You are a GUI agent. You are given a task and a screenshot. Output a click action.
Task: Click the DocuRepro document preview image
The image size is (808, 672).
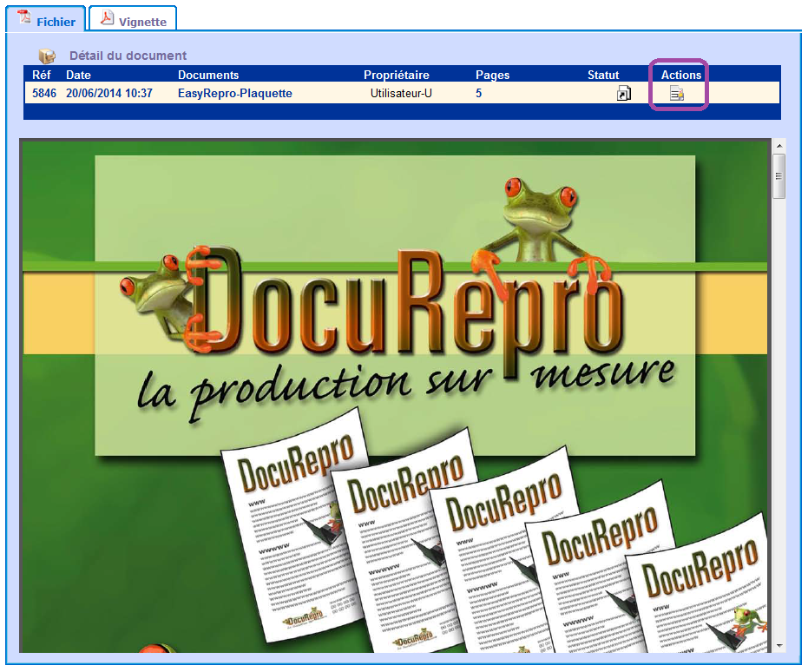point(395,396)
